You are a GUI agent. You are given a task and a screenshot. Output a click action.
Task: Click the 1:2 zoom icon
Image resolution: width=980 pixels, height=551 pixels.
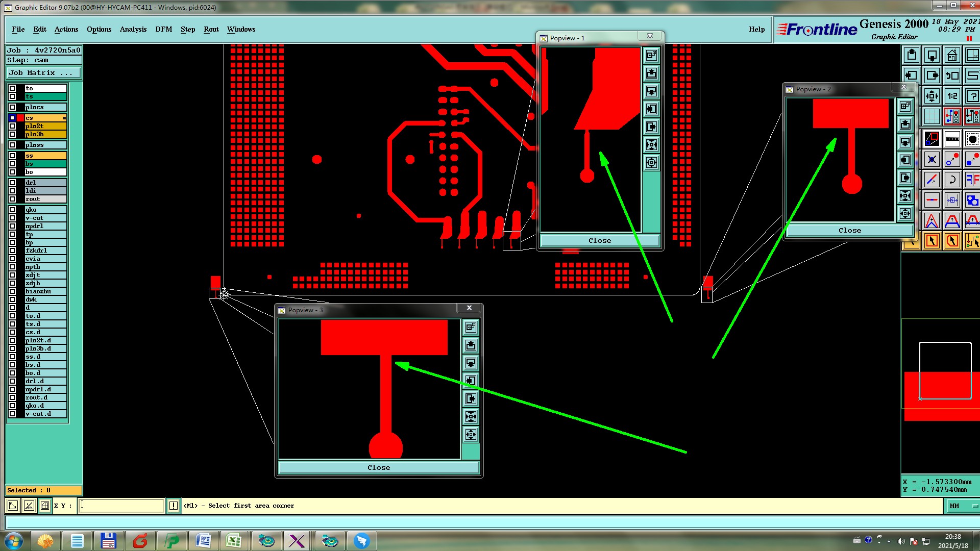[x=952, y=96]
